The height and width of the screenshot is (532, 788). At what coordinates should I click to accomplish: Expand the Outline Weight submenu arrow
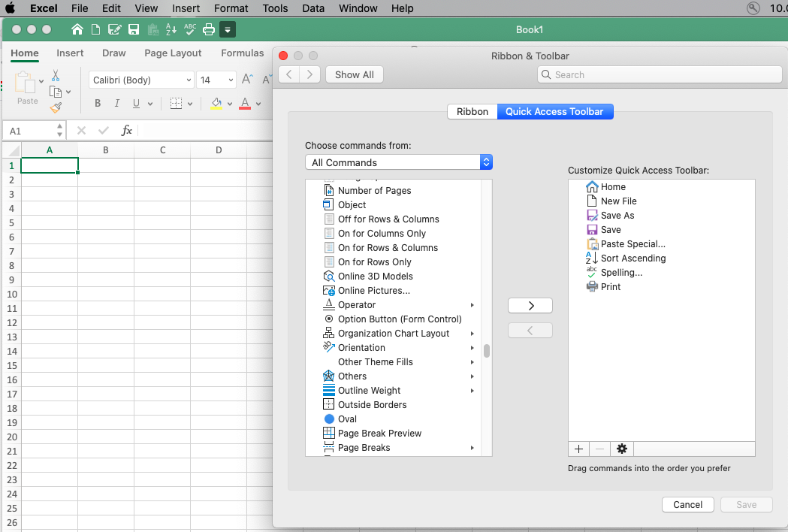pyautogui.click(x=472, y=391)
